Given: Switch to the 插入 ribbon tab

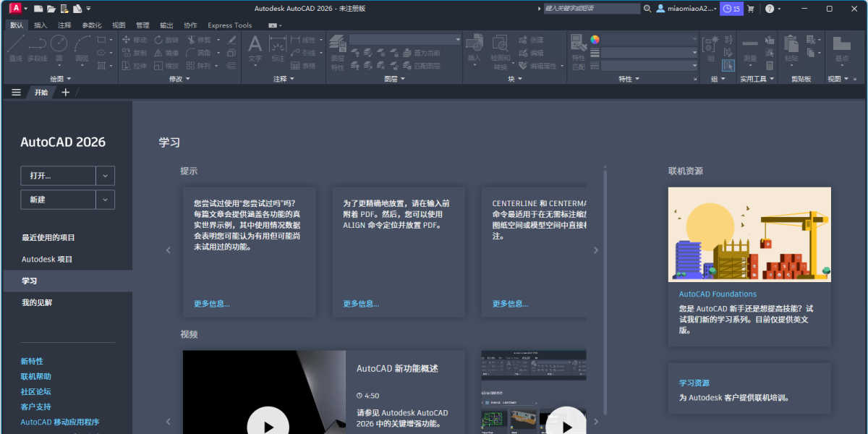Looking at the screenshot, I should pyautogui.click(x=41, y=25).
